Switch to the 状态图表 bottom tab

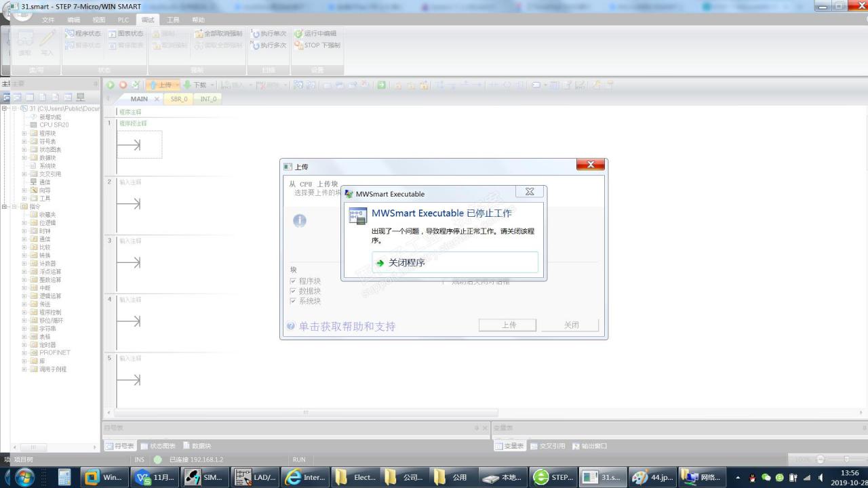click(x=158, y=446)
